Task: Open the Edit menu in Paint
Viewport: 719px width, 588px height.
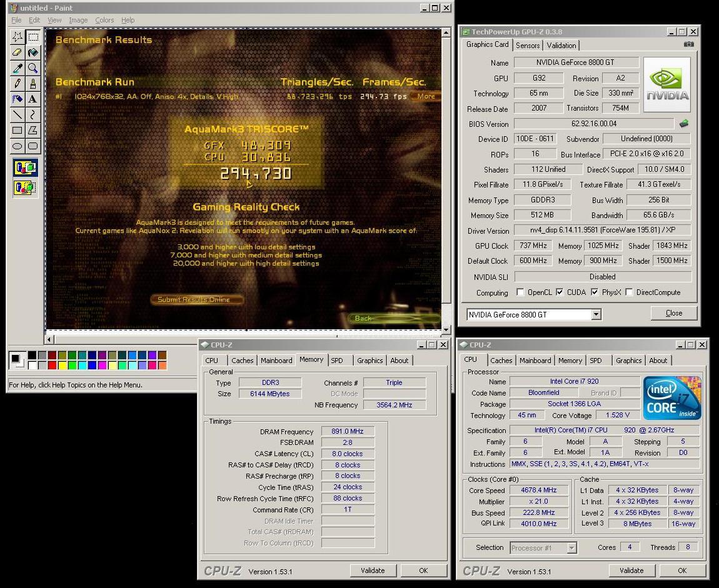Action: click(34, 20)
